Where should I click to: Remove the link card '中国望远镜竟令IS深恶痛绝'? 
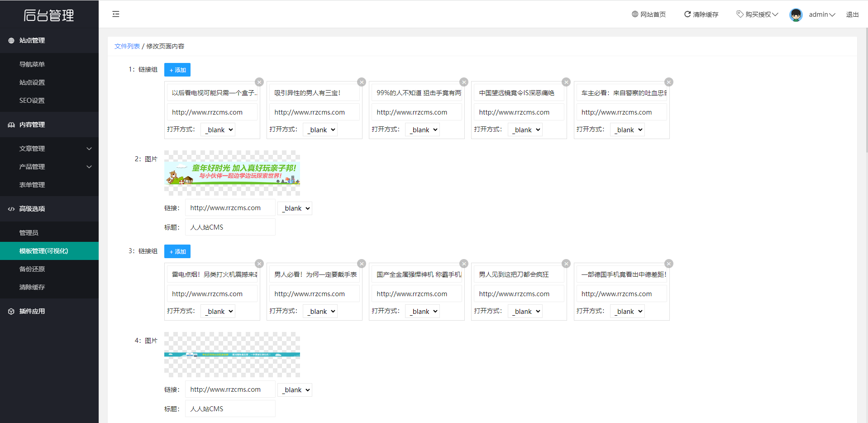point(566,82)
